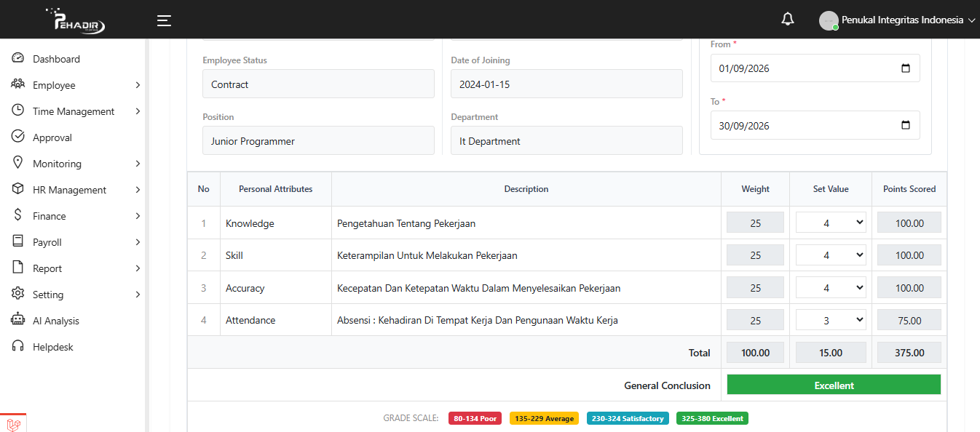Expand the Time Management submenu chevron
This screenshot has width=980, height=432.
pos(138,111)
